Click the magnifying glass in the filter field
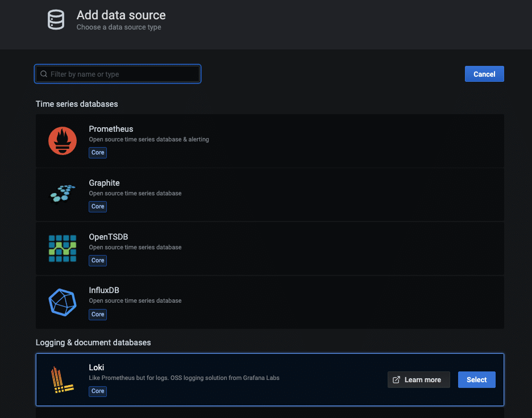Image resolution: width=532 pixels, height=418 pixels. [x=44, y=74]
